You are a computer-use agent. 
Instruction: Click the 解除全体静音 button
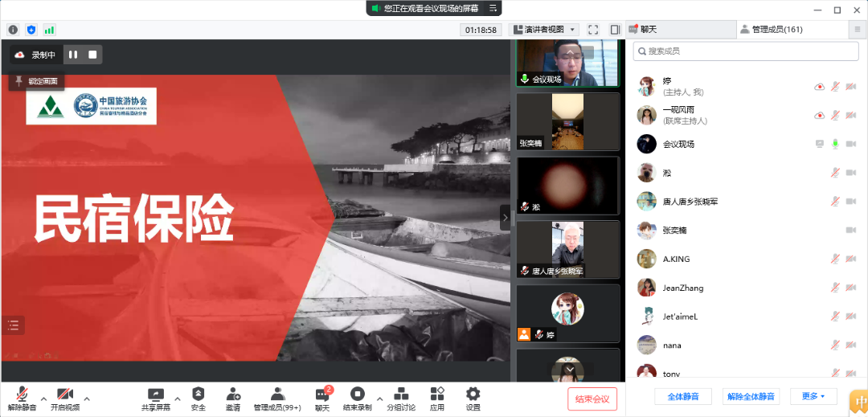click(751, 397)
